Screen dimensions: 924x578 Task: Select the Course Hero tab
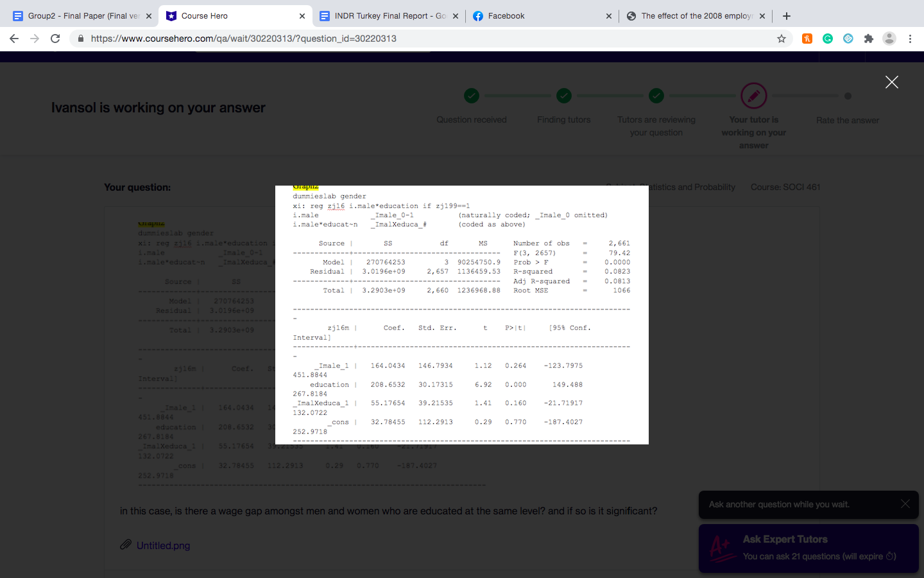235,16
